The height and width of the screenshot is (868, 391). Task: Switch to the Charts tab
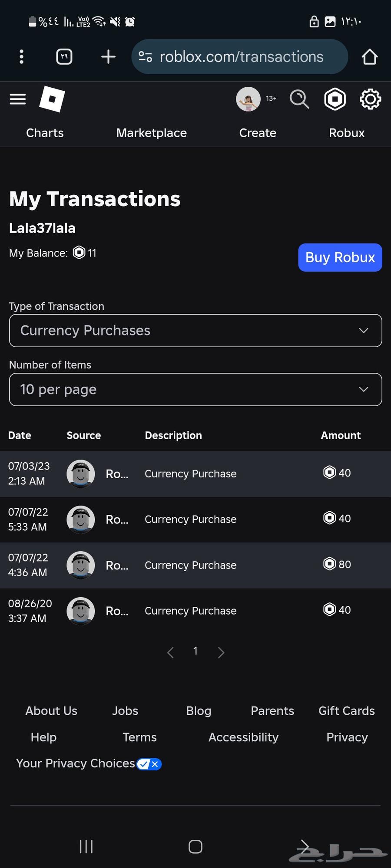tap(45, 133)
